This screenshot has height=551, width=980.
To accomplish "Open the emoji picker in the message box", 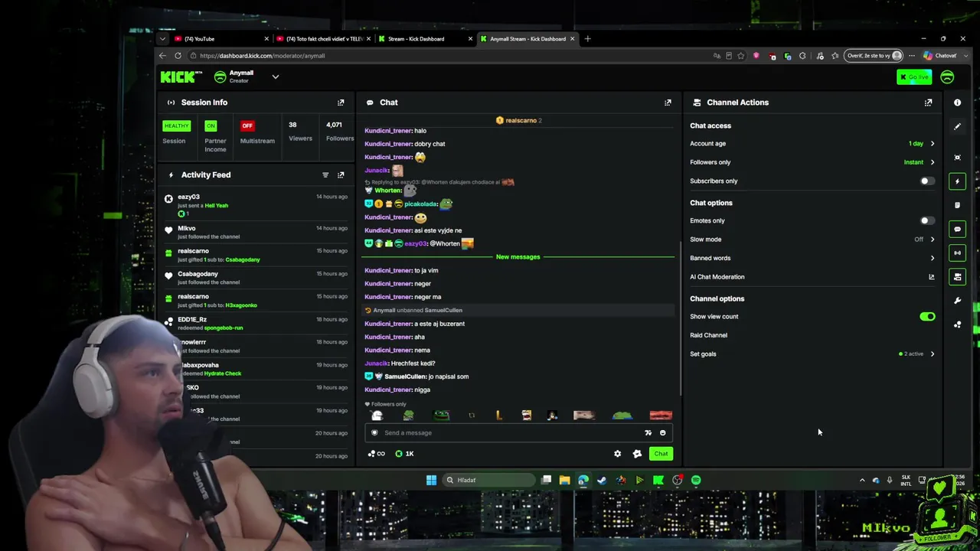I will pos(663,433).
